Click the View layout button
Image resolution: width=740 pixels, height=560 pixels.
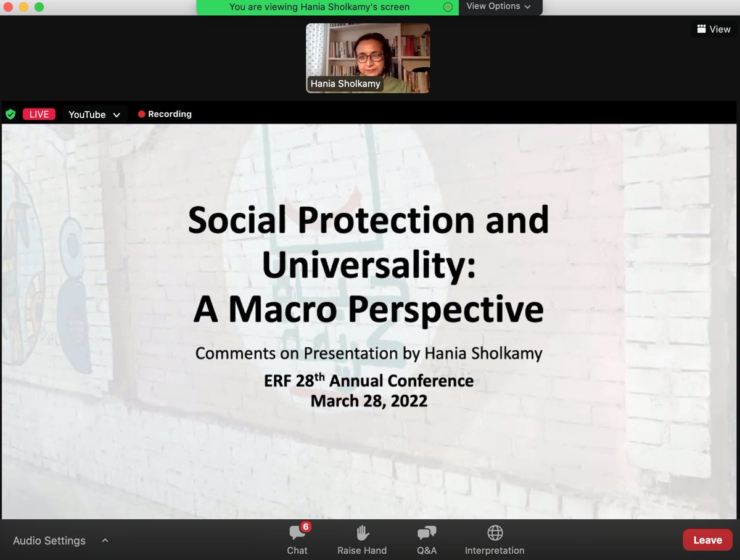713,29
